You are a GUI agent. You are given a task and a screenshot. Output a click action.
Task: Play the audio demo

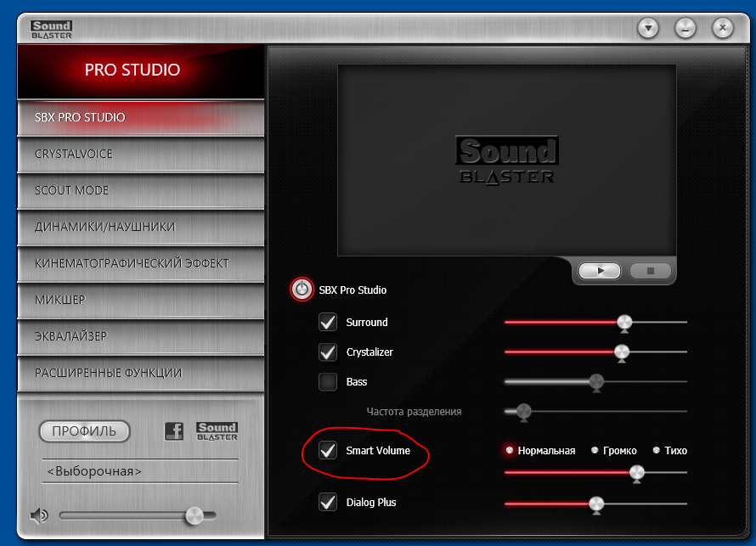(600, 271)
